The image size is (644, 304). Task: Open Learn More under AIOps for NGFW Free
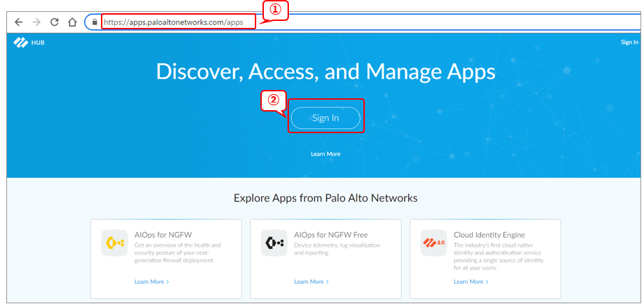pos(311,282)
